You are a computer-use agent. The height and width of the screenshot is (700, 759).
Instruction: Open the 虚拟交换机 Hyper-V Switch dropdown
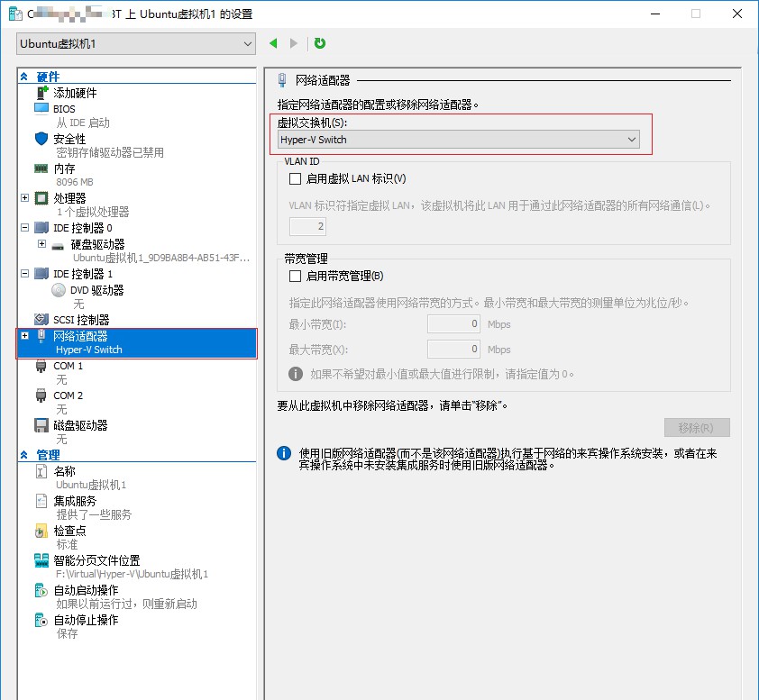pos(459,140)
